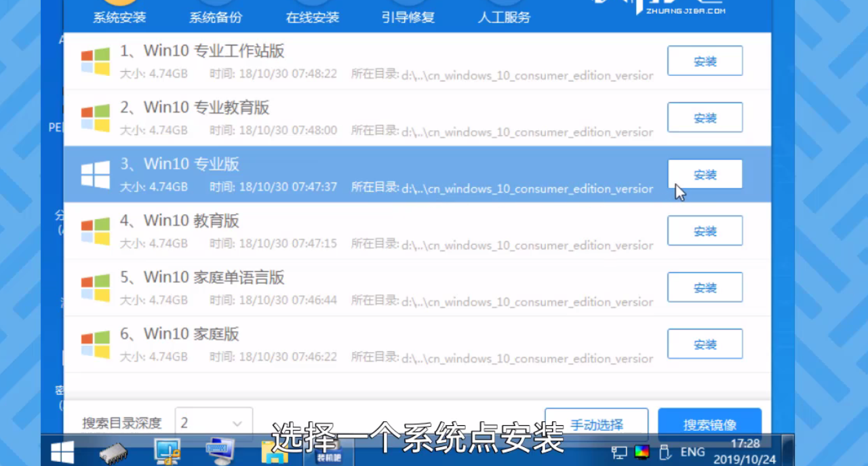Install Win10 专业工作站版
This screenshot has width=868, height=466.
click(x=705, y=61)
